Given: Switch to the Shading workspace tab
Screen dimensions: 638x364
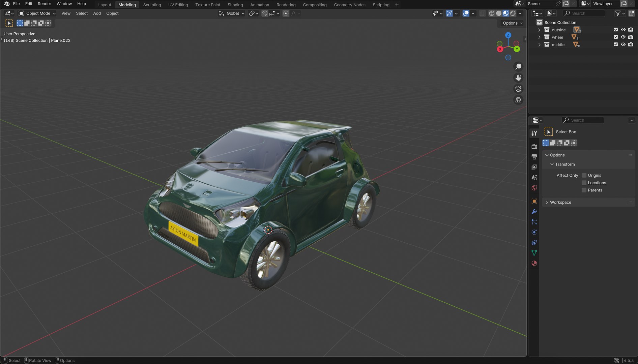Looking at the screenshot, I should [x=235, y=5].
